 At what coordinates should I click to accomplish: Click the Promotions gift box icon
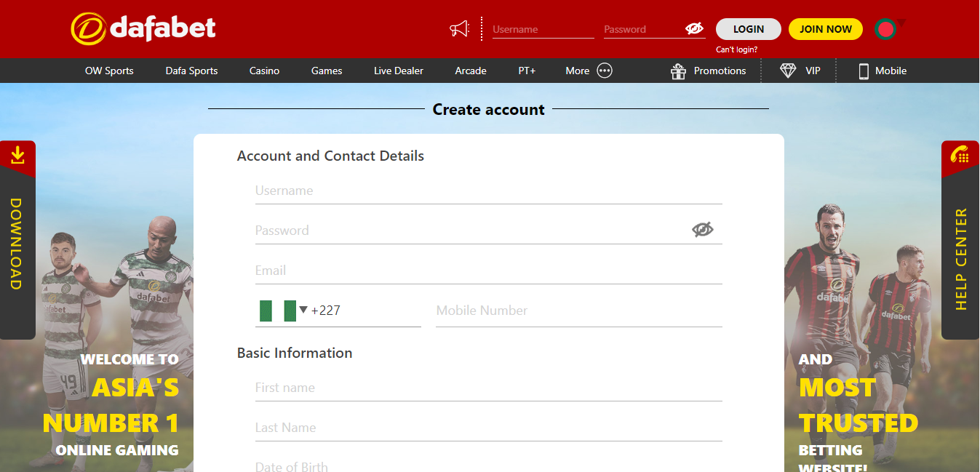pos(678,71)
